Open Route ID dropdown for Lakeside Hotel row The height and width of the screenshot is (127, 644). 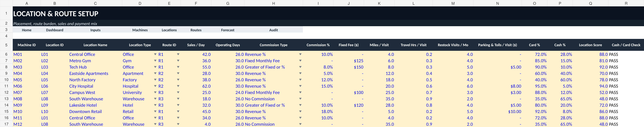pos(178,105)
